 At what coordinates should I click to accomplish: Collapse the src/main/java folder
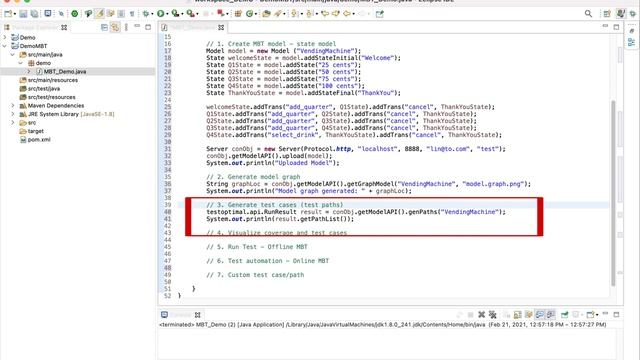(x=13, y=54)
